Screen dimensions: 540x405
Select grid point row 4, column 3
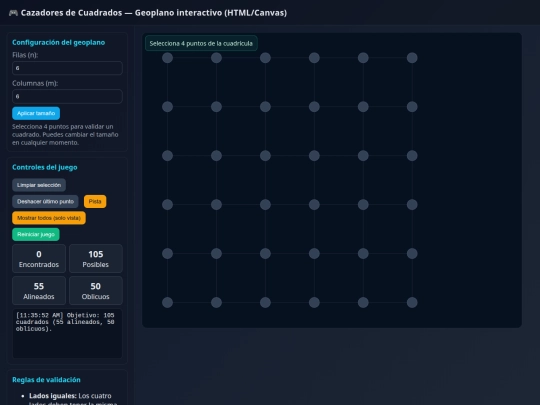265,205
